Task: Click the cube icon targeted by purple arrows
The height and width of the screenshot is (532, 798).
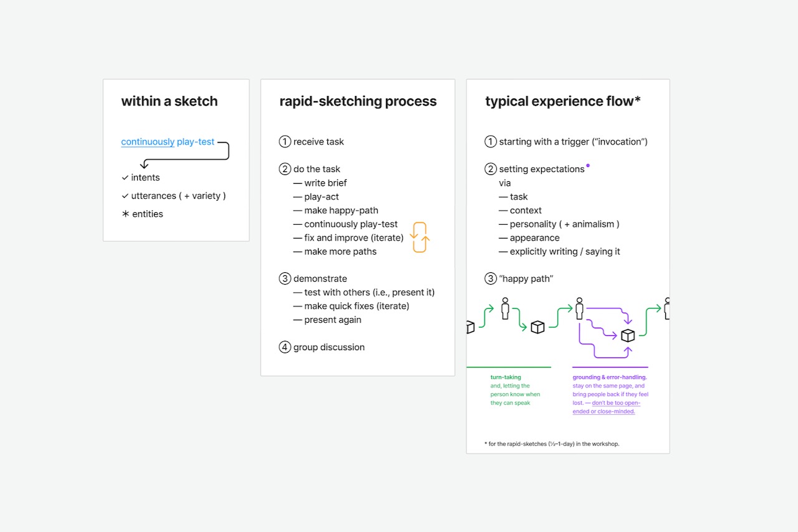Action: click(x=628, y=335)
